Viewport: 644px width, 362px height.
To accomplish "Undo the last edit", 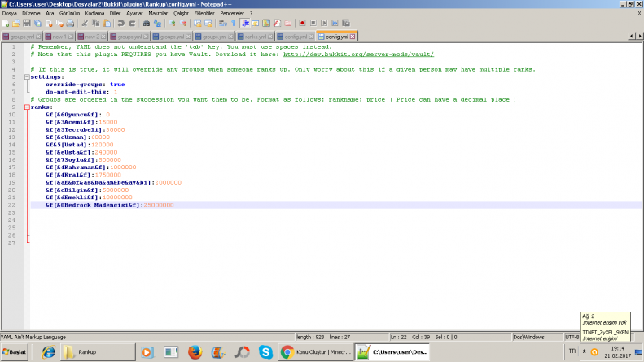I will (x=120, y=24).
